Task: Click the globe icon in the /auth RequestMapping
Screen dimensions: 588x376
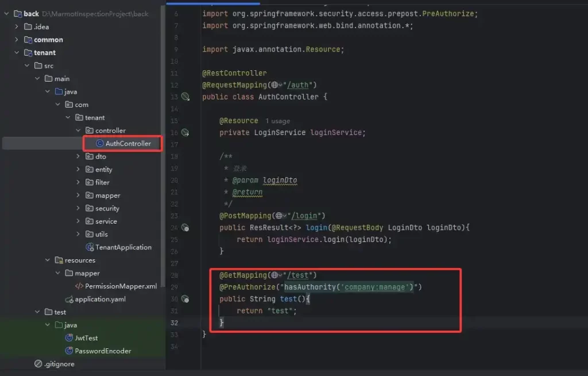Action: pyautogui.click(x=274, y=85)
